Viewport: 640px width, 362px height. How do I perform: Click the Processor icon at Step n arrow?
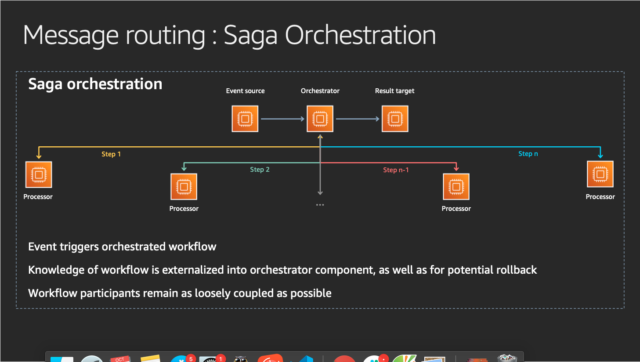coord(600,174)
